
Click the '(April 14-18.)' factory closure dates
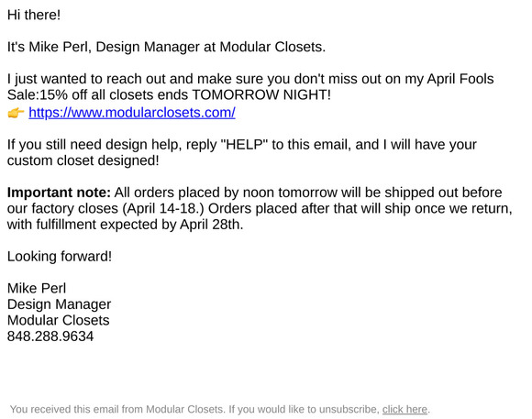click(163, 208)
